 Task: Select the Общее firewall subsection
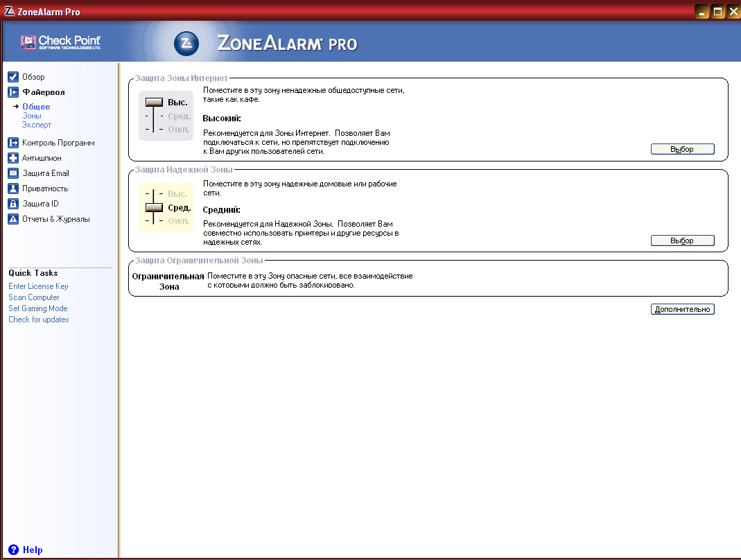pos(36,107)
